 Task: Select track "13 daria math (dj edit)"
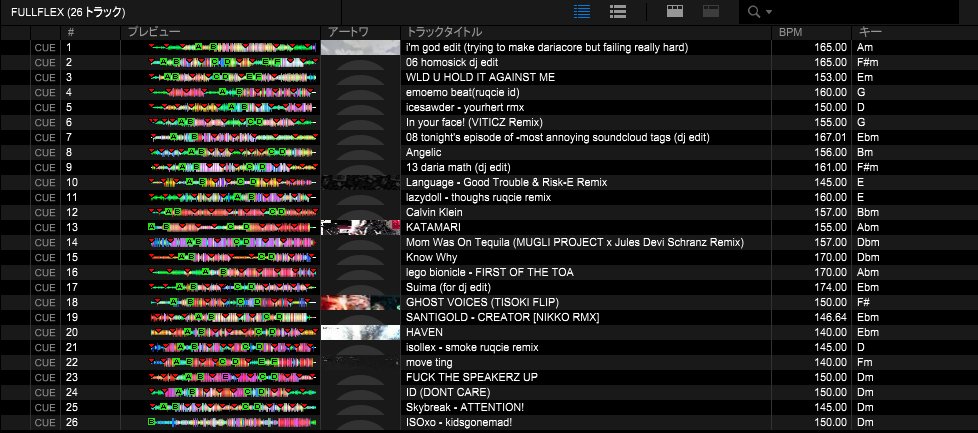click(458, 167)
